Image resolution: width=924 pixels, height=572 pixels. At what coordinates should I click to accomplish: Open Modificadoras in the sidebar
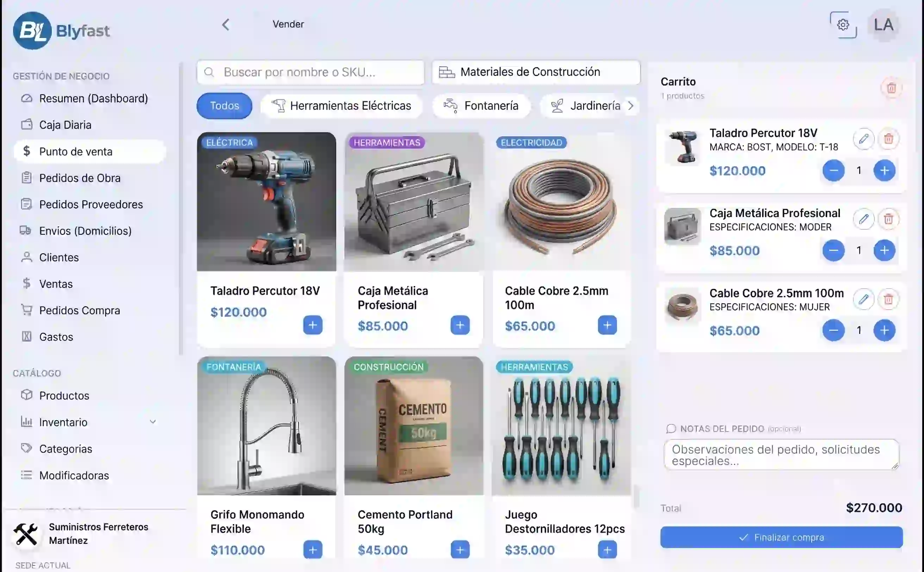(90, 475)
